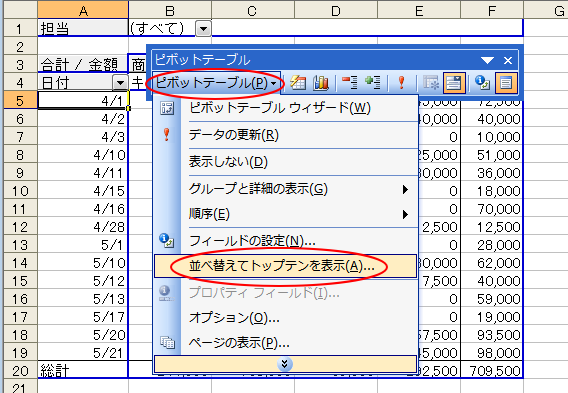Click the Format Report icon in the pivot toolbar
Screen dimensions: 568x393
tap(298, 83)
